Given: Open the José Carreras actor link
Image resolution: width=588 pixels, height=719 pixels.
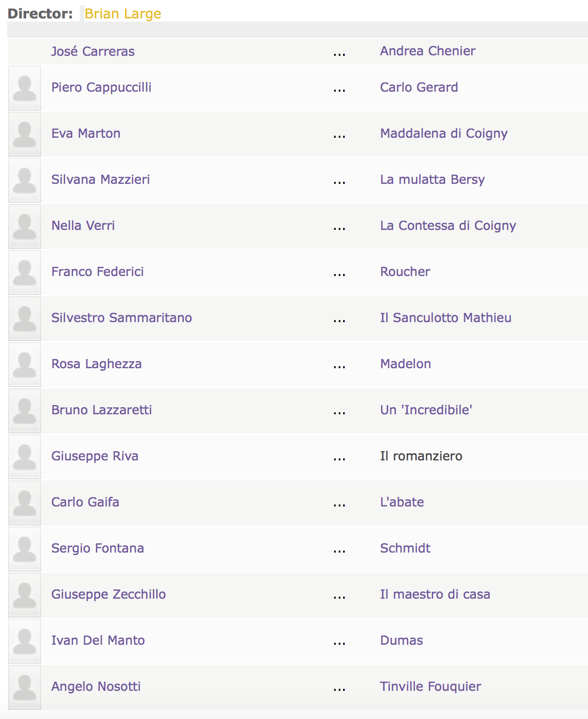Looking at the screenshot, I should (x=93, y=51).
